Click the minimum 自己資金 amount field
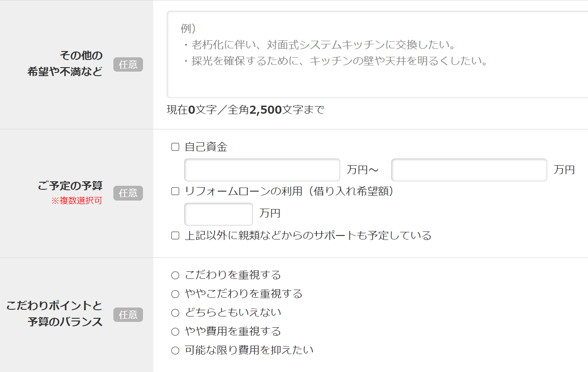Image resolution: width=588 pixels, height=372 pixels. click(x=262, y=170)
